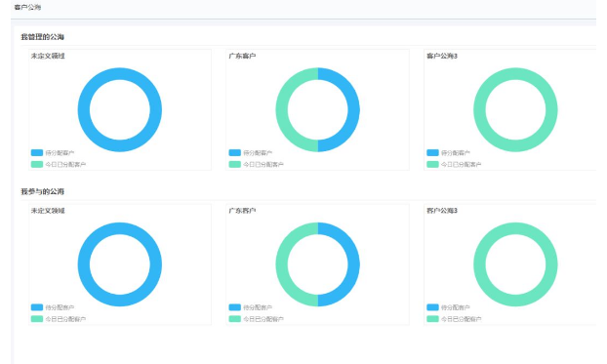The image size is (607, 364).
Task: Open 客户公海3 card title under 我参与的公海
Action: tap(442, 211)
